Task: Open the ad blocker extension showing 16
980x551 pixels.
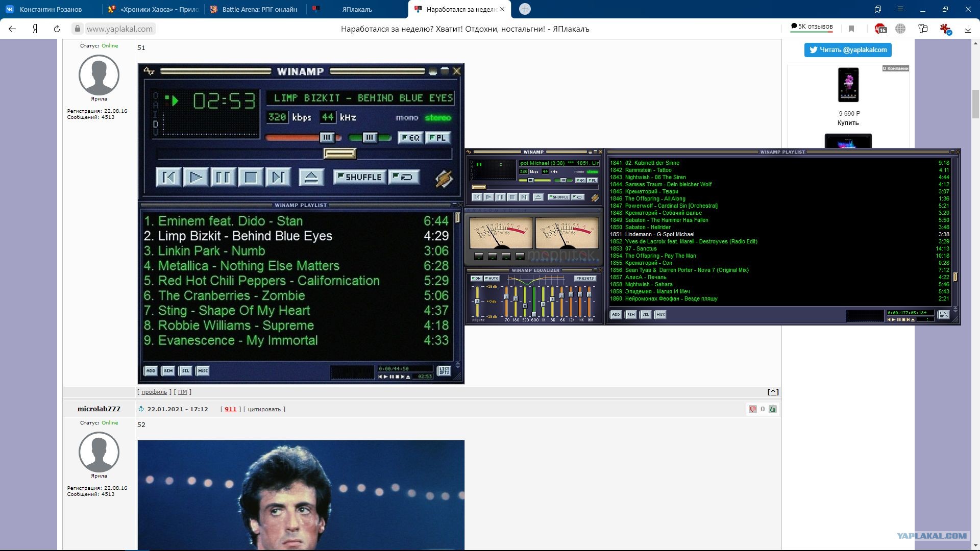Action: (x=880, y=29)
